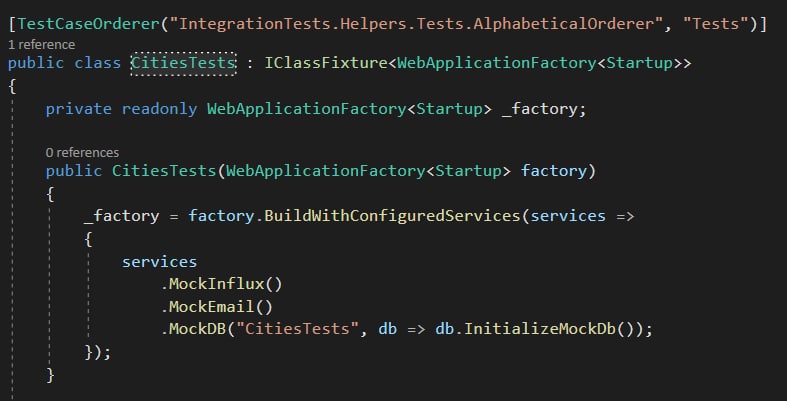Click WebApplicationFactory on the private readonly line
The height and width of the screenshot is (401, 787).
[307, 109]
